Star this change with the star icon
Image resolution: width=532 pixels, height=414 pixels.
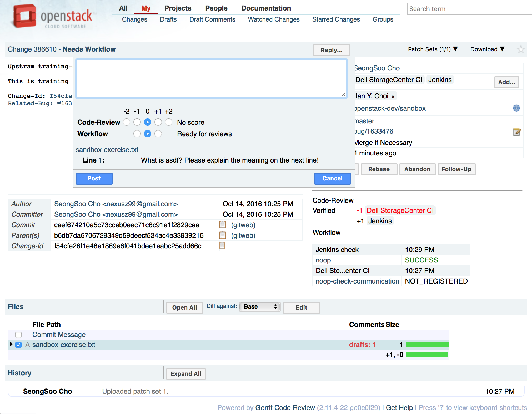click(x=520, y=49)
